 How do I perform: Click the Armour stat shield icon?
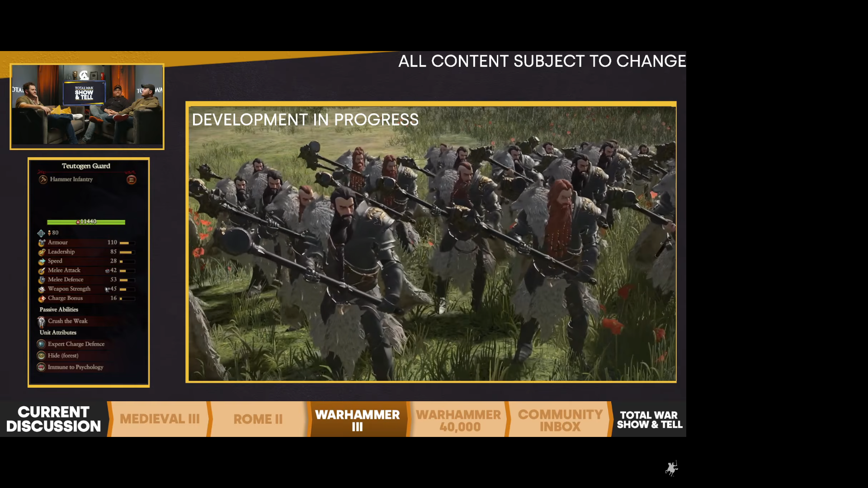pyautogui.click(x=42, y=243)
